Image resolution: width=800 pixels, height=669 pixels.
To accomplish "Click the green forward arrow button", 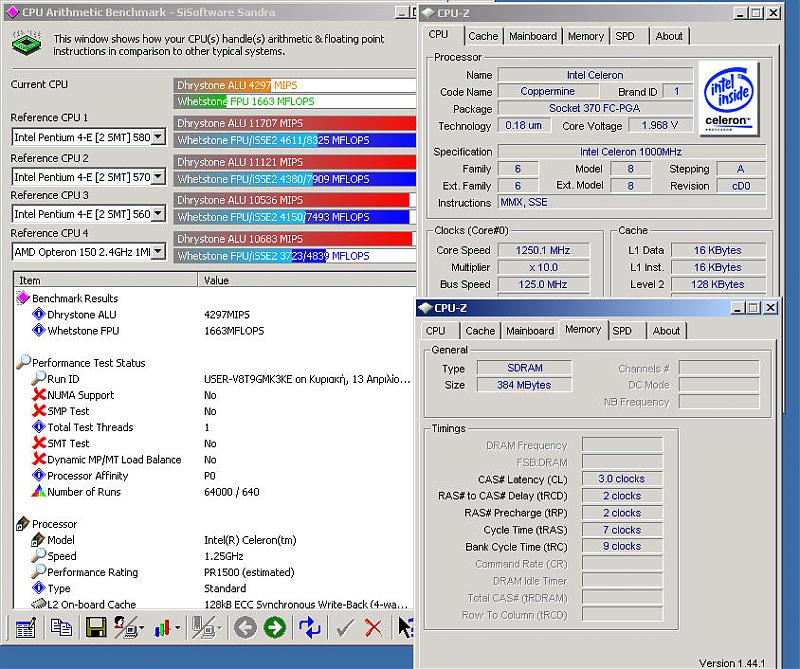I will coord(275,628).
